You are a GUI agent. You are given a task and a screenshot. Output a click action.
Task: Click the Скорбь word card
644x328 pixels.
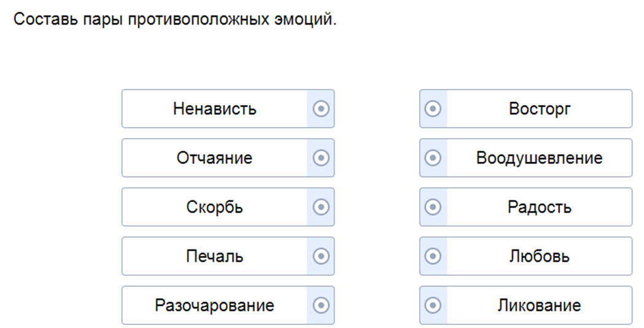click(x=215, y=207)
